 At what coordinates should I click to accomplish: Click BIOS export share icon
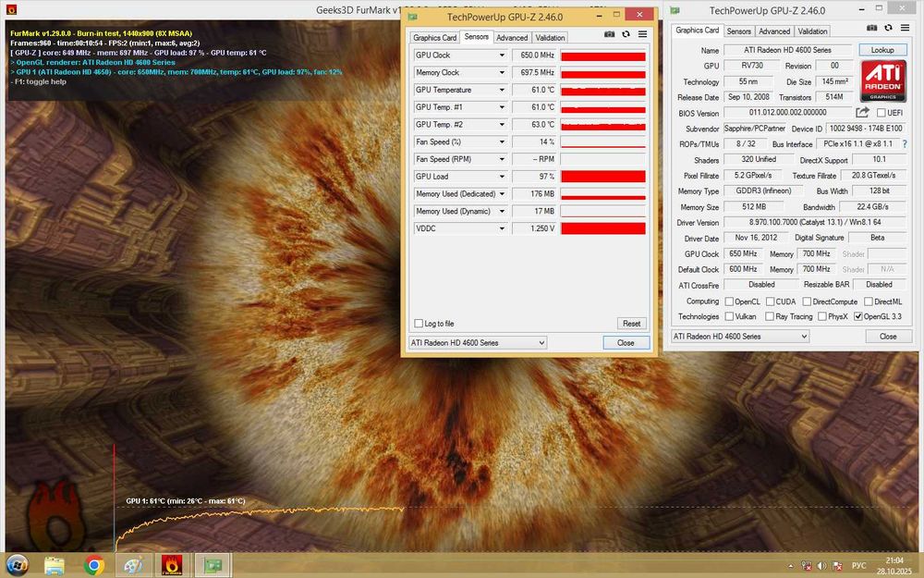pos(863,112)
